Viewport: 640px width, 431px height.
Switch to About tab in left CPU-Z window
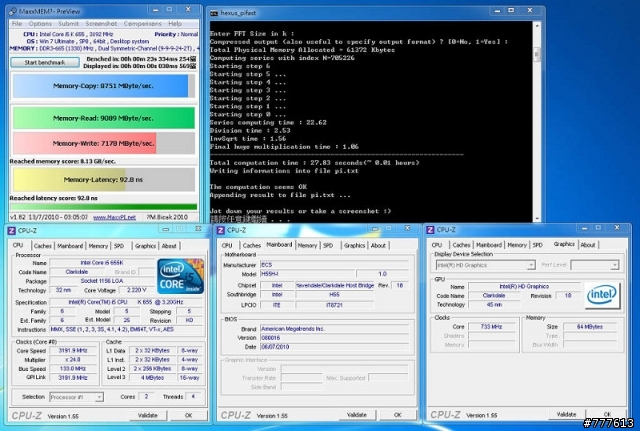point(169,246)
